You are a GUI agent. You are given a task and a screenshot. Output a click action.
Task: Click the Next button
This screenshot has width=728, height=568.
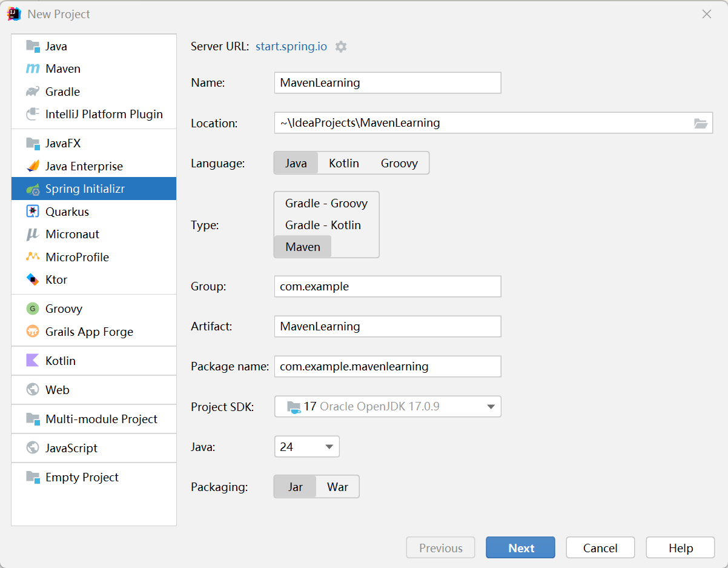tap(520, 547)
